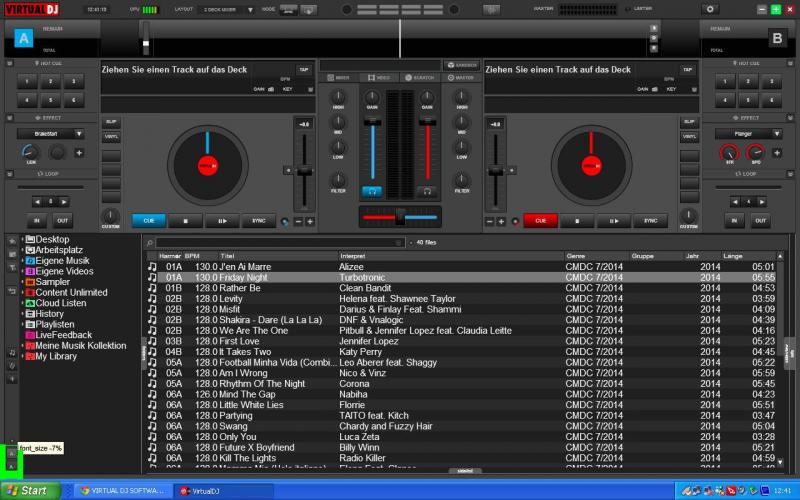Open the layout 2 Deck Mixer dropdown
The image size is (800, 500).
231,8
